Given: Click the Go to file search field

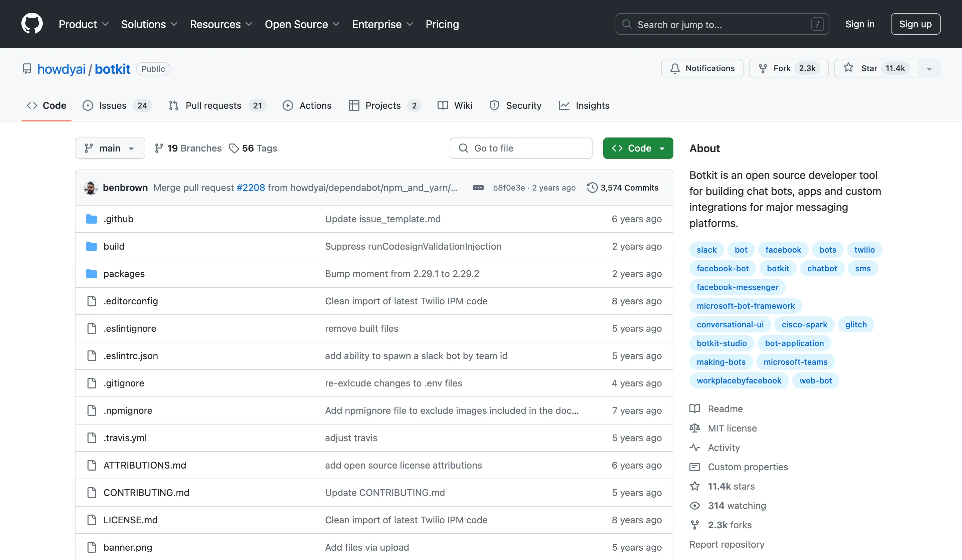Looking at the screenshot, I should (x=521, y=148).
